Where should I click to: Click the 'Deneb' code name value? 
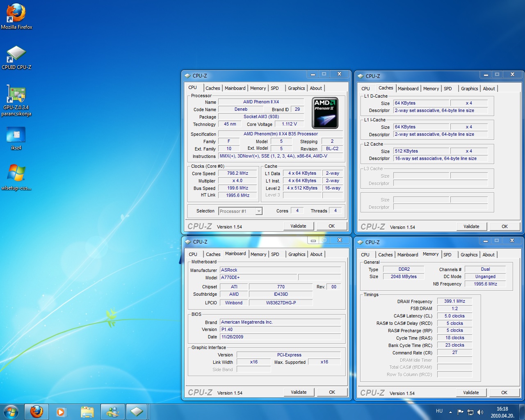[241, 109]
